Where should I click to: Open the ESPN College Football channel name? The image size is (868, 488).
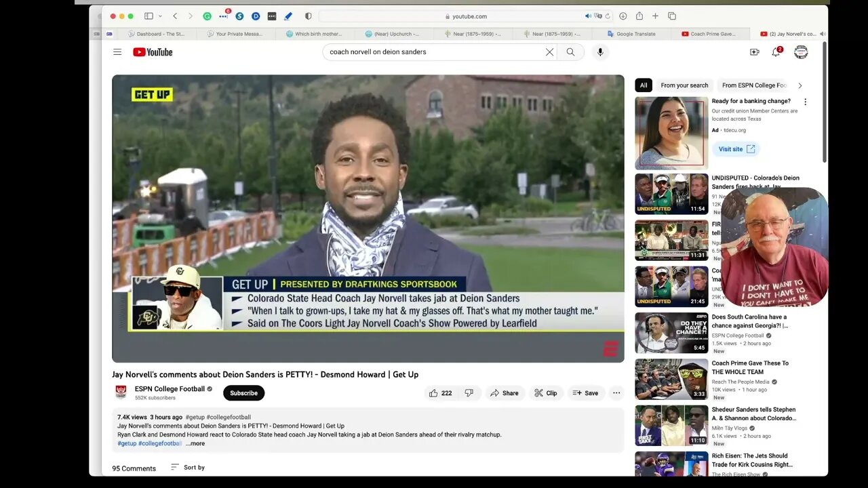(x=170, y=389)
